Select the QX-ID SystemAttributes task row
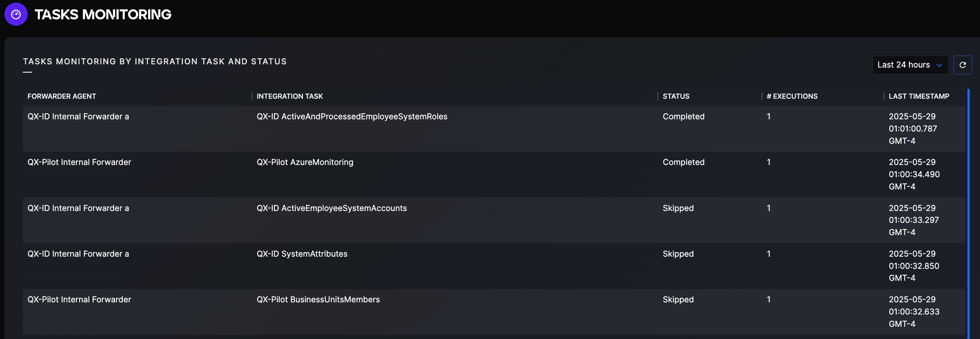The height and width of the screenshot is (339, 980). [x=302, y=254]
